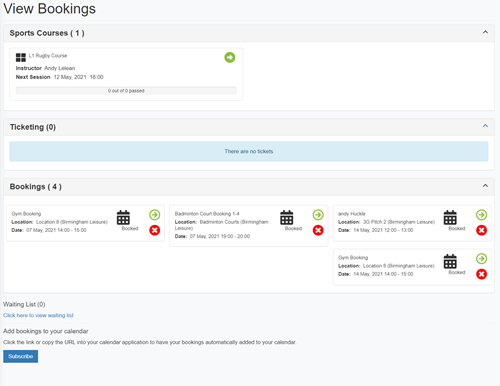Cancel the 14 May Gym Booking
The width and height of the screenshot is (500, 386).
(x=481, y=274)
